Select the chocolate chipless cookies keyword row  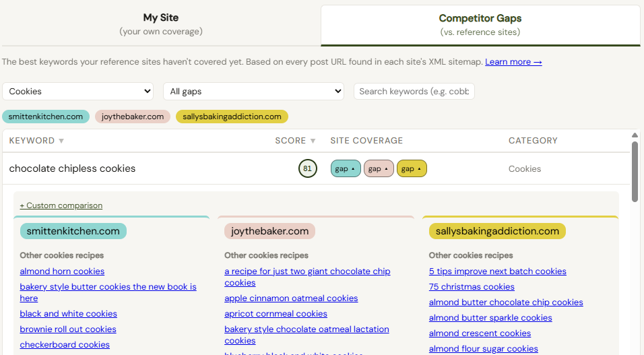316,168
